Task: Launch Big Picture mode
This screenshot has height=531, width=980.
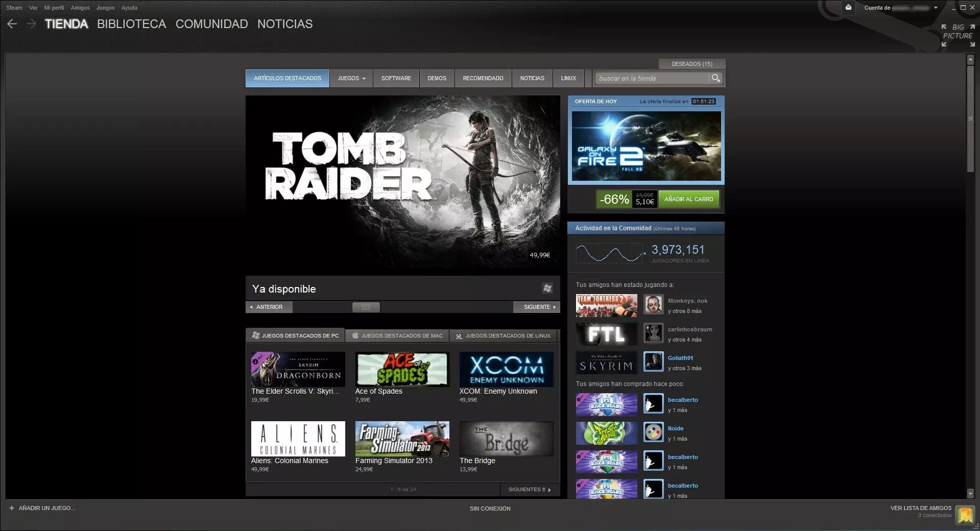Action: tap(958, 35)
